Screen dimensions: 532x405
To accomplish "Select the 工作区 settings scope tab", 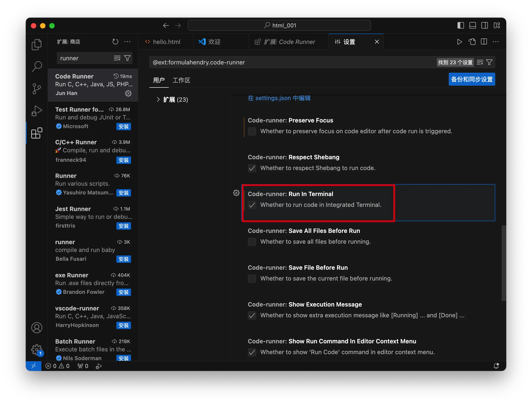I will point(181,80).
